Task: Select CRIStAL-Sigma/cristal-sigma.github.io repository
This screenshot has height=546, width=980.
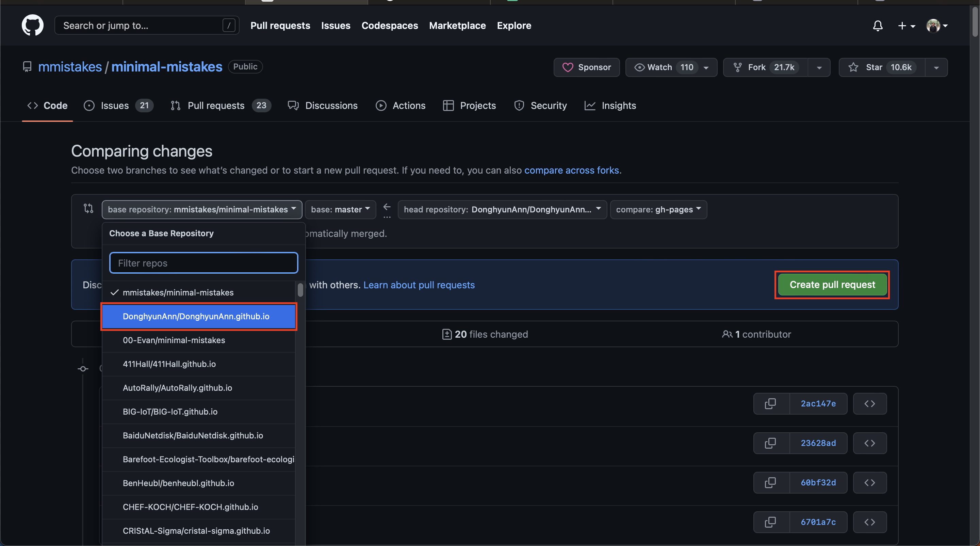Action: [x=199, y=531]
